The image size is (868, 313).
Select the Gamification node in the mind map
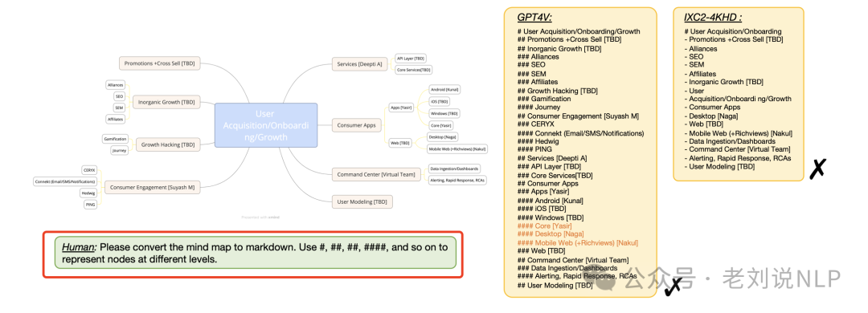click(116, 139)
